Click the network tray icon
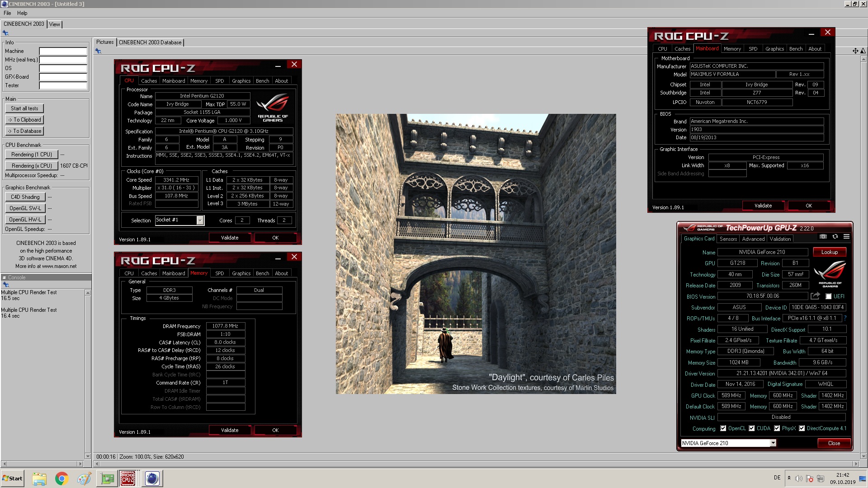The width and height of the screenshot is (868, 488). point(821,479)
